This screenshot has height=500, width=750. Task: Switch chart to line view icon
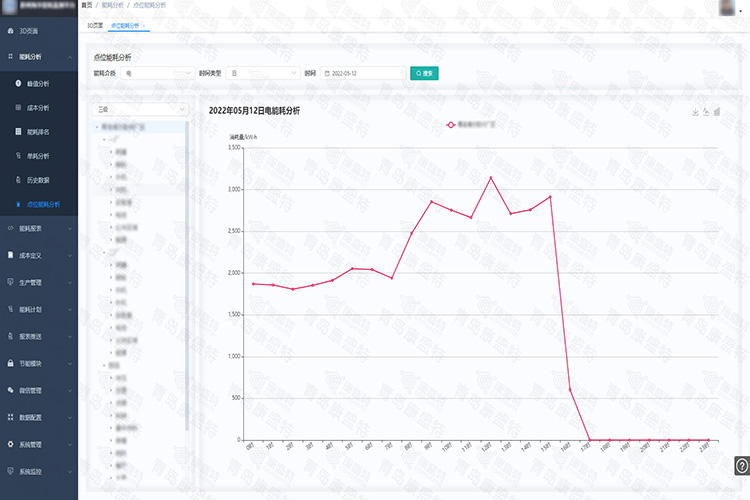coord(706,112)
